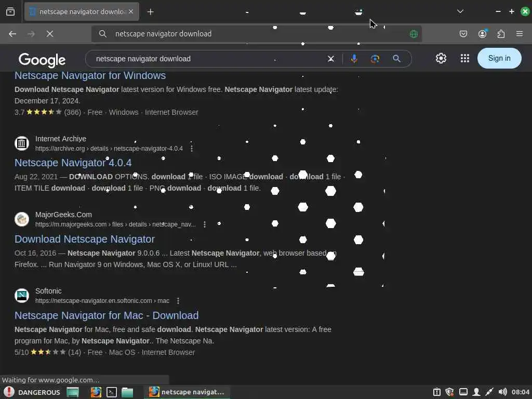Submit search with magnifier icon
532x399 pixels.
pos(396,59)
